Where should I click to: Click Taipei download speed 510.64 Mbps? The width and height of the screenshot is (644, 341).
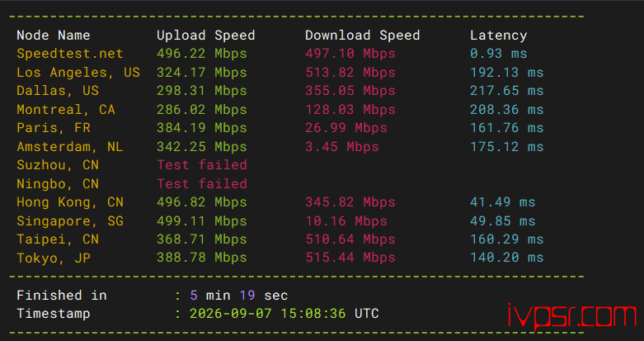click(x=350, y=239)
